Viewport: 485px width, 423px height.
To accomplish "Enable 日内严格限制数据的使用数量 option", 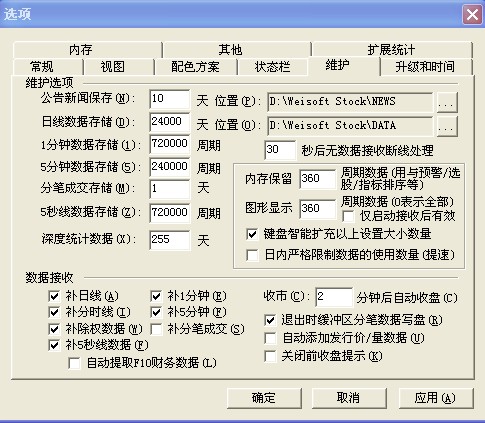I will 252,255.
